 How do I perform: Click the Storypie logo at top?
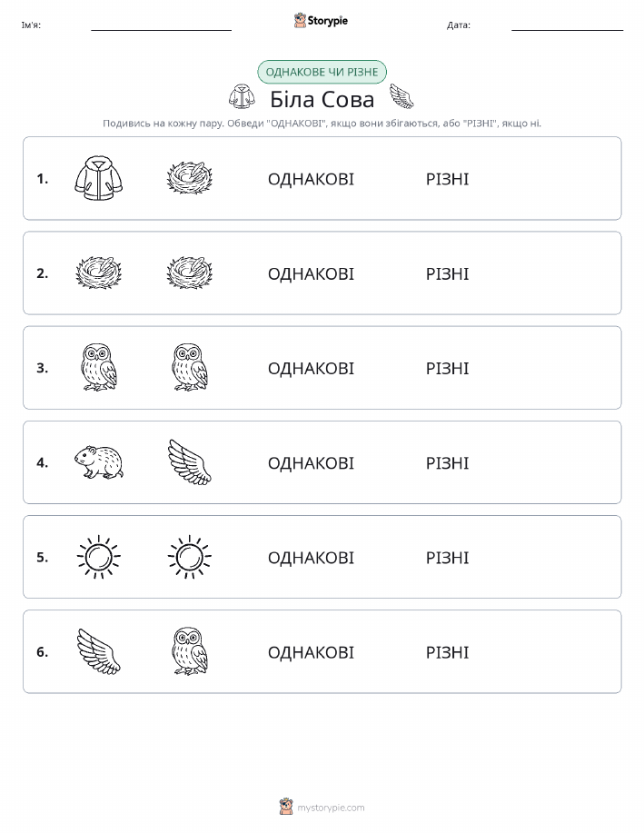[x=321, y=21]
